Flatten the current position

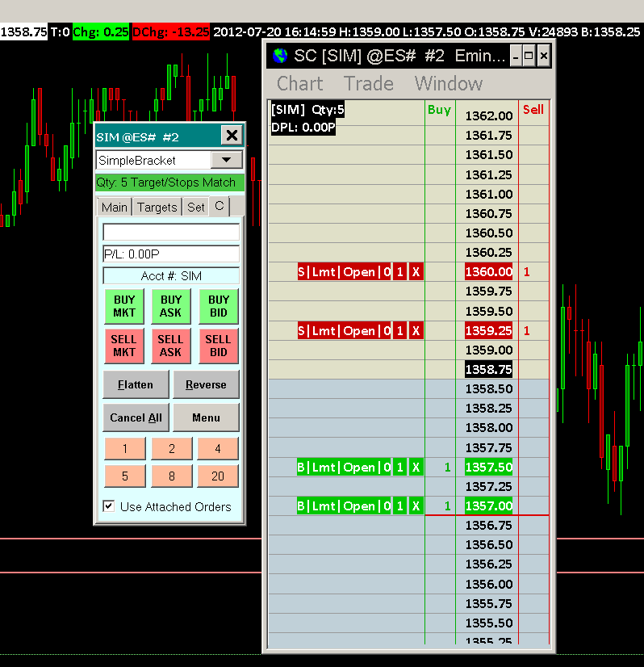(x=136, y=384)
